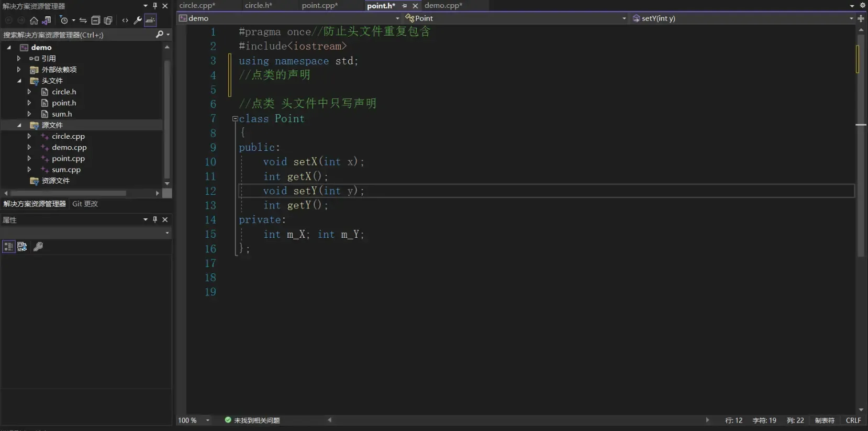Open the search options dropdown beside the magnifier
This screenshot has width=868, height=431.
(168, 35)
